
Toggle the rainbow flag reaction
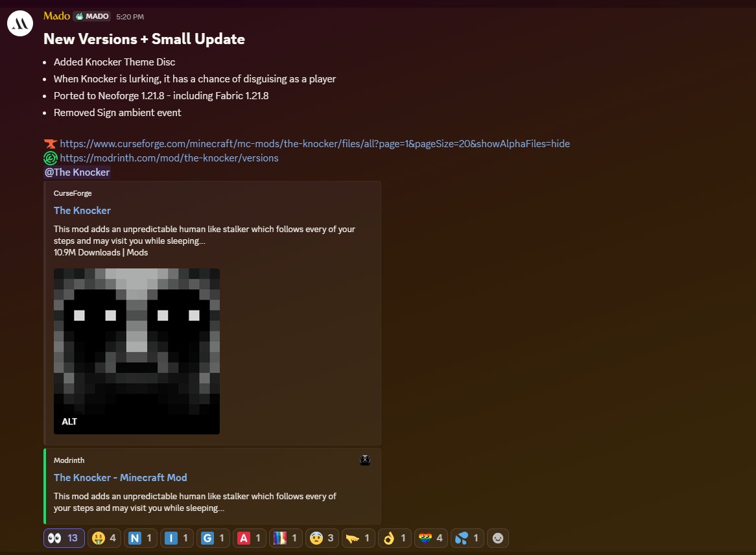tap(286, 538)
